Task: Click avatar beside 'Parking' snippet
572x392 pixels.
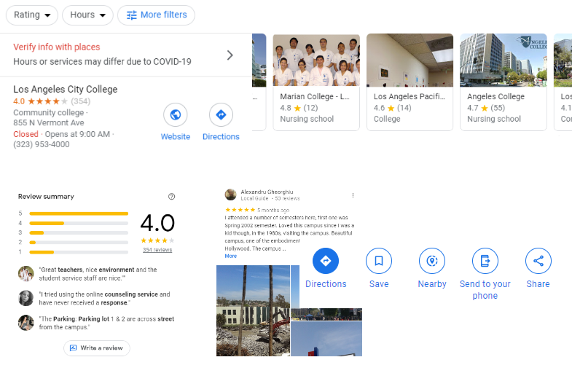Action: tap(26, 323)
